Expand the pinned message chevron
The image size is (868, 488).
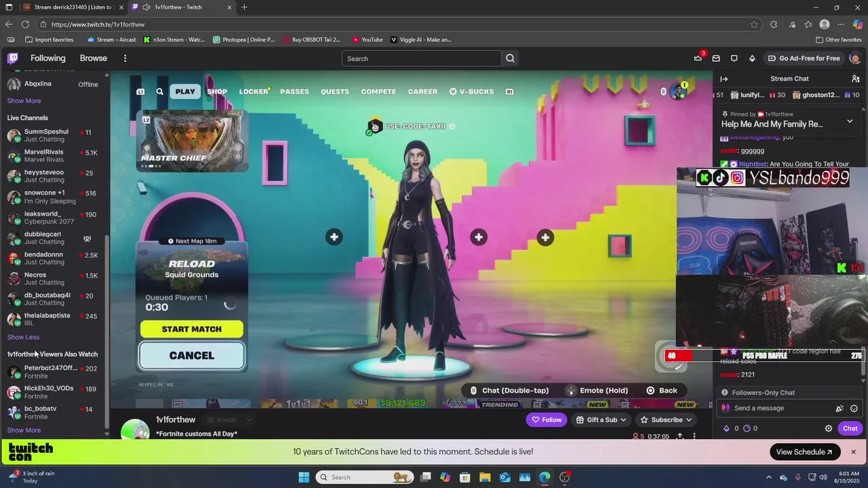point(850,121)
